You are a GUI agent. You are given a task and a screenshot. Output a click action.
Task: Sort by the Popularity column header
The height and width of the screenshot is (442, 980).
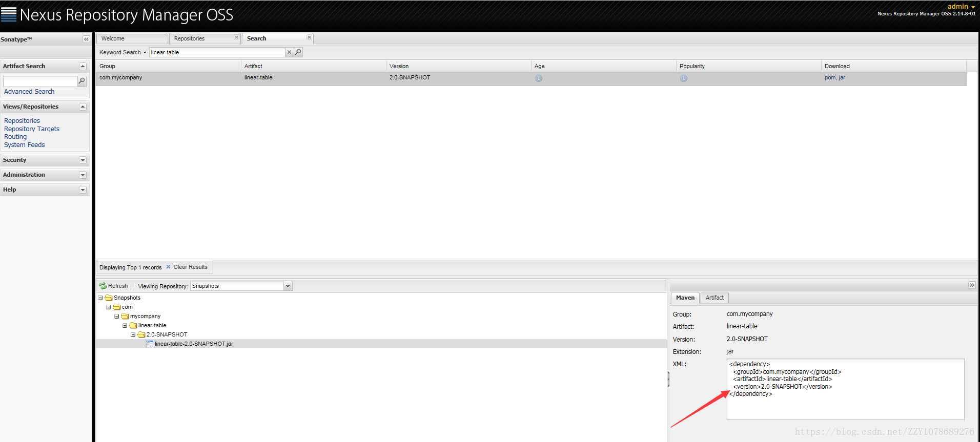pos(748,66)
